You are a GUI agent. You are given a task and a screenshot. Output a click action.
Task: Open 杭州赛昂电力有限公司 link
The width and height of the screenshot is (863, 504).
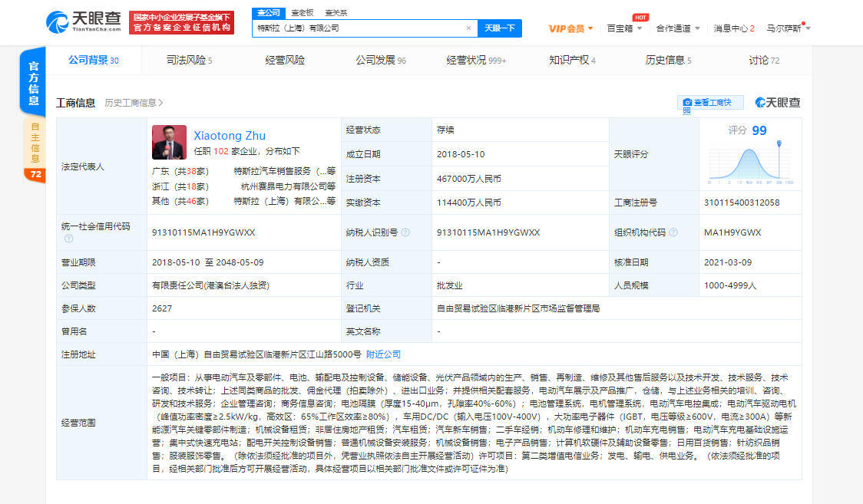(289, 186)
